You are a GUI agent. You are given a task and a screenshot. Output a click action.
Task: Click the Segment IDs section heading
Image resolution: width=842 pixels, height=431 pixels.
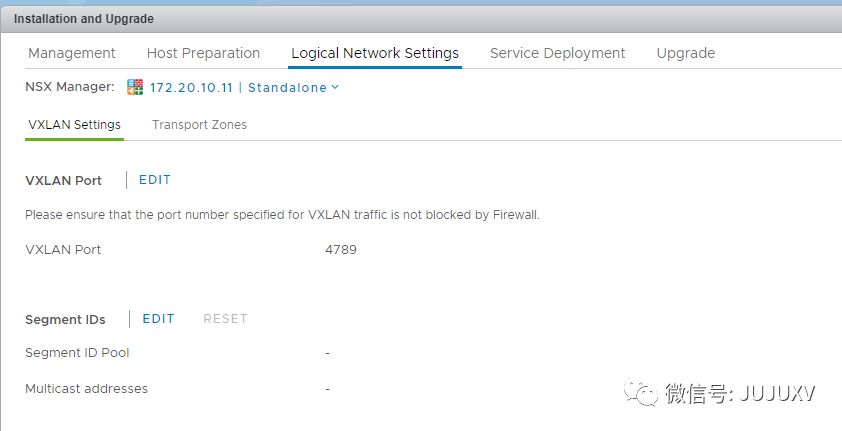coord(65,320)
